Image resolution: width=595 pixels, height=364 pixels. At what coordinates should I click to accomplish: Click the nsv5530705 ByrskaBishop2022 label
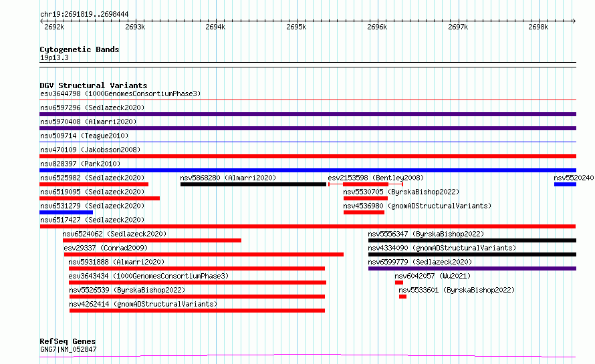[401, 192]
